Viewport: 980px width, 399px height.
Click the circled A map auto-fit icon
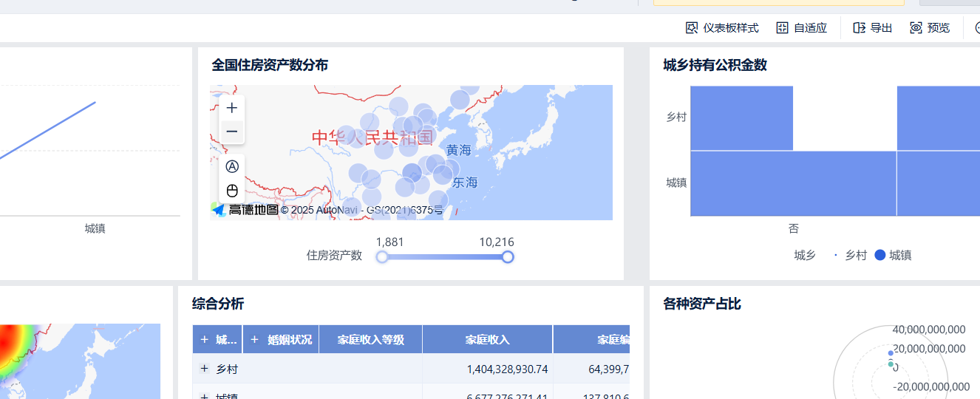tap(232, 166)
